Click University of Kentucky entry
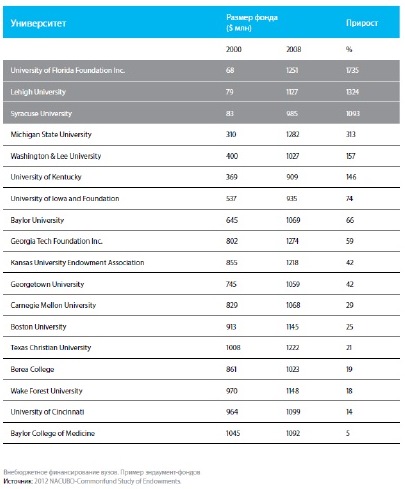405x489 pixels. tap(46, 177)
